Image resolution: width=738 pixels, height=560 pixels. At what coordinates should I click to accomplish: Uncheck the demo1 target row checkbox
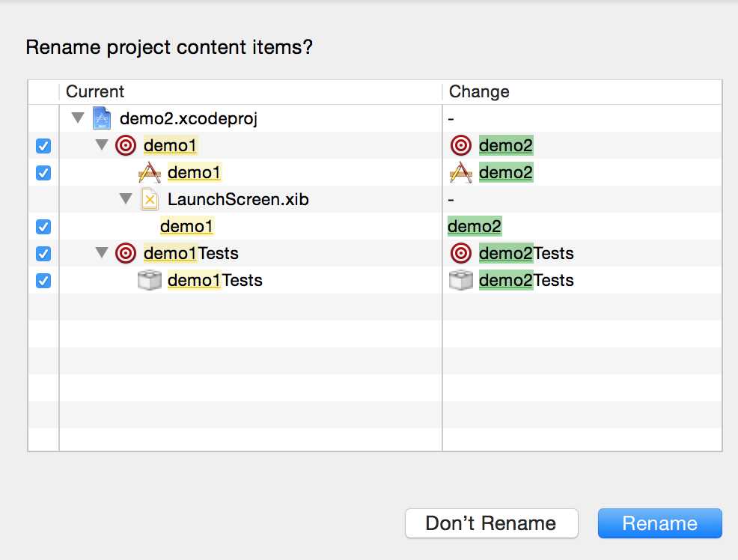(43, 146)
